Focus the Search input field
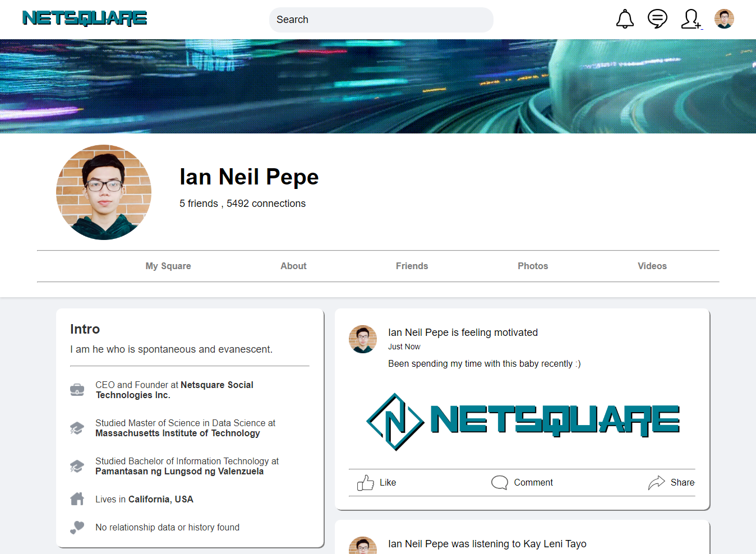 381,20
